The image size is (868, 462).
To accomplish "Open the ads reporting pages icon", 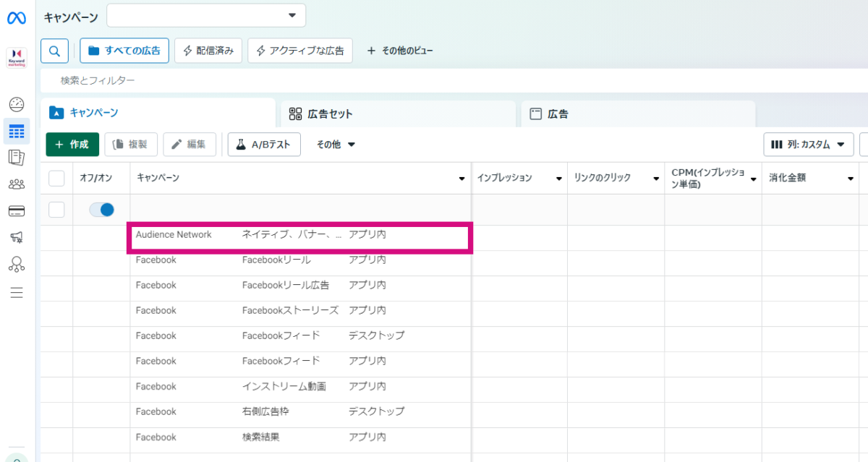I will pyautogui.click(x=17, y=157).
